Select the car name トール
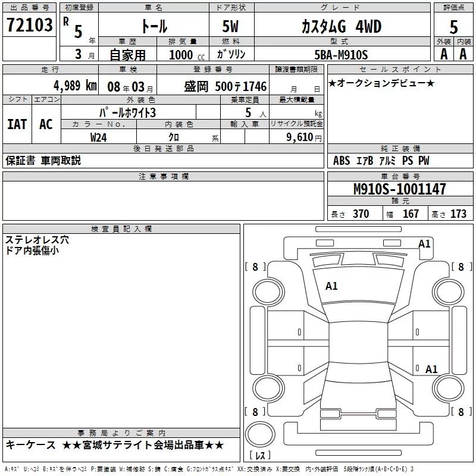The height and width of the screenshot is (476, 476). 154,26
